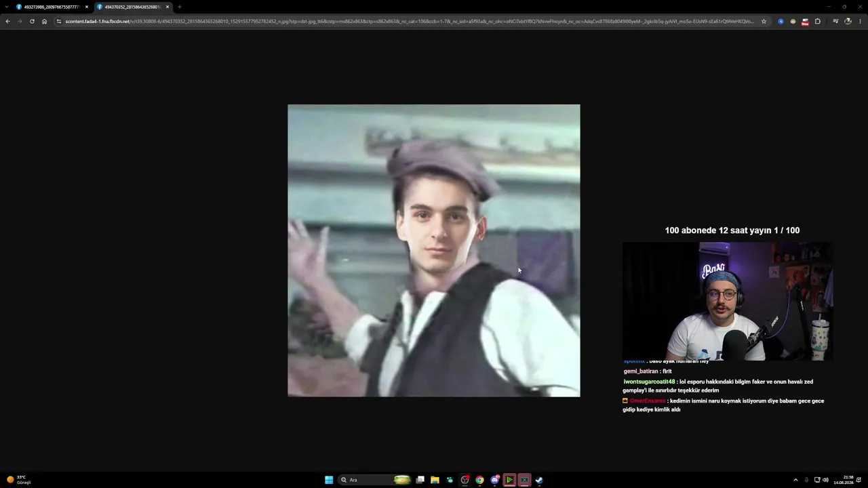The height and width of the screenshot is (488, 868).
Task: Open the teal paw app on taskbar
Action: coord(450,480)
